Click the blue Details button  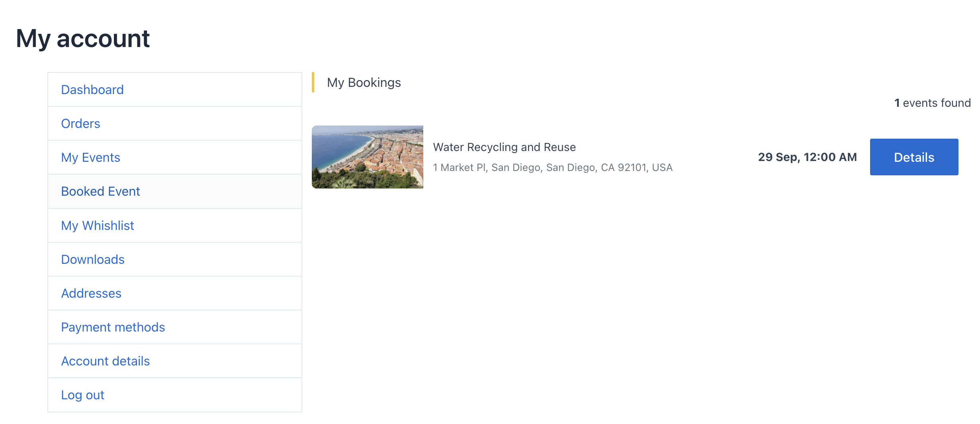pos(914,157)
